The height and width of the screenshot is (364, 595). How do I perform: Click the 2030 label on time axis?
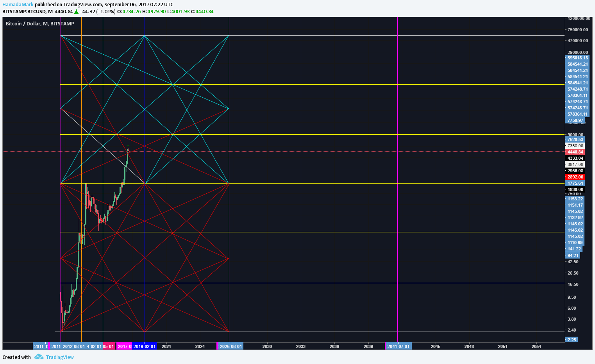[x=267, y=346]
